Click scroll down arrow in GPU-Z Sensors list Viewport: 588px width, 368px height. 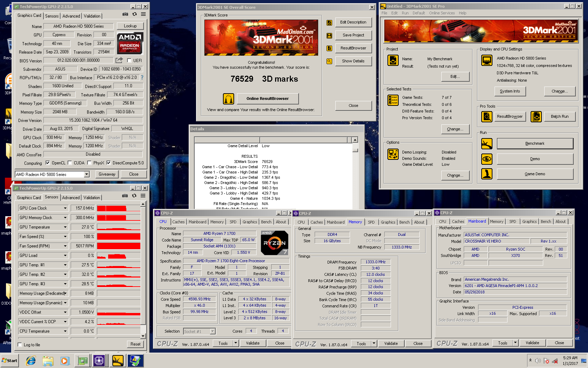click(143, 336)
